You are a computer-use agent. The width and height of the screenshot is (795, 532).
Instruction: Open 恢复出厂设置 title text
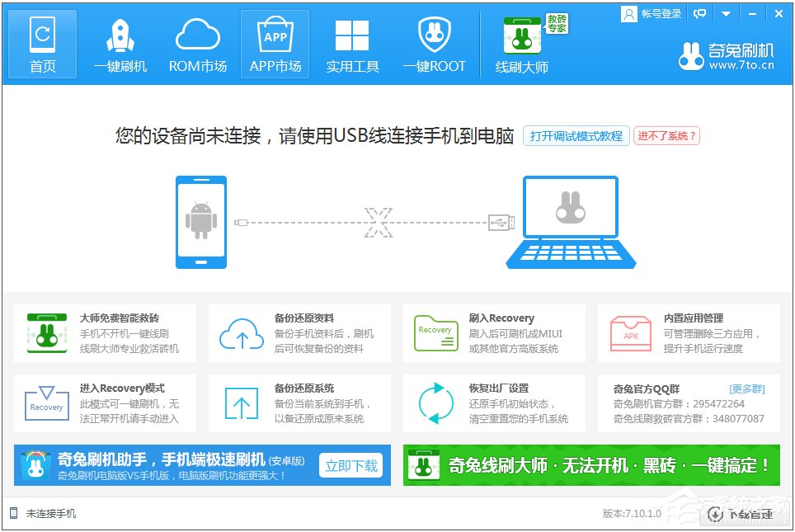coord(499,388)
